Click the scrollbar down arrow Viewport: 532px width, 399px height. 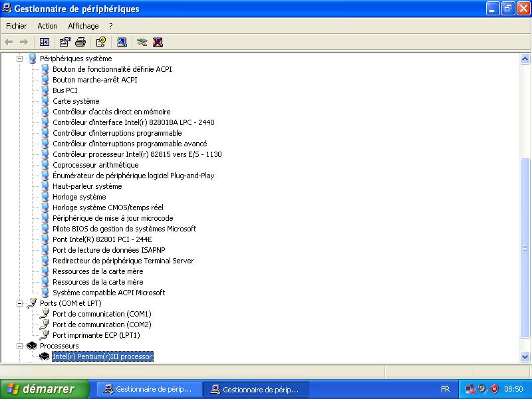pyautogui.click(x=525, y=356)
